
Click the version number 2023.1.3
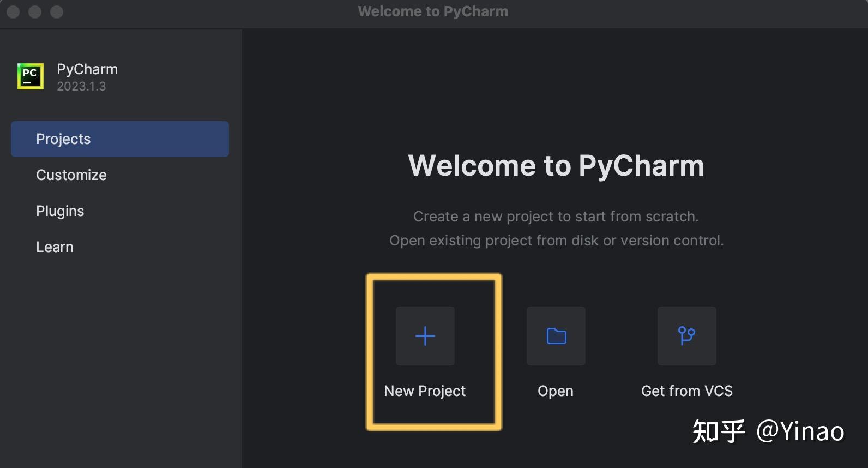81,86
